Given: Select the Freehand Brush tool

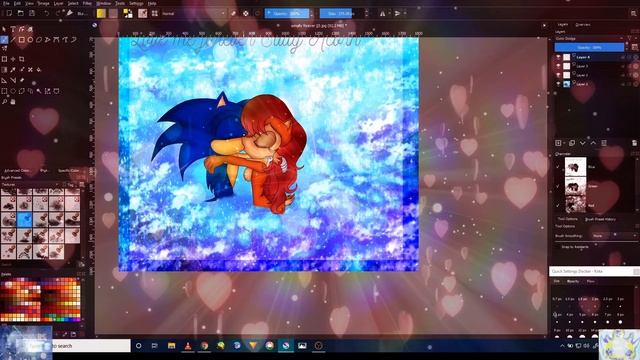Looking at the screenshot, I should coord(4,40).
